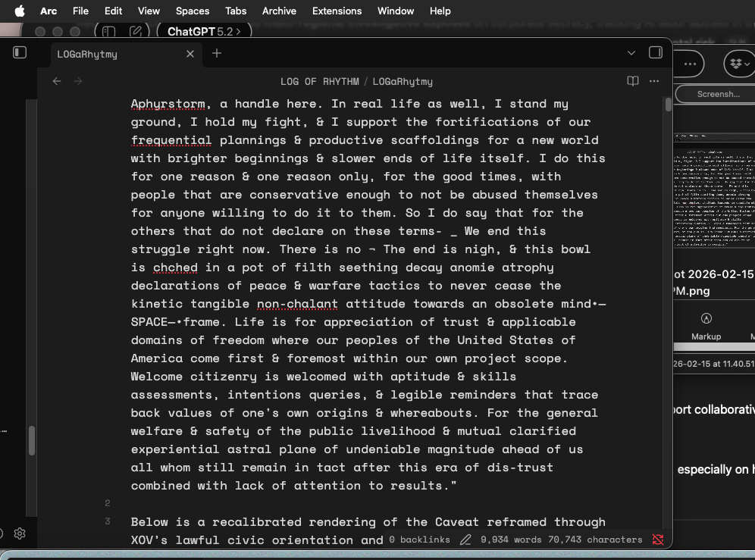
Task: Toggle the Obsidian right sidebar
Action: [x=656, y=52]
